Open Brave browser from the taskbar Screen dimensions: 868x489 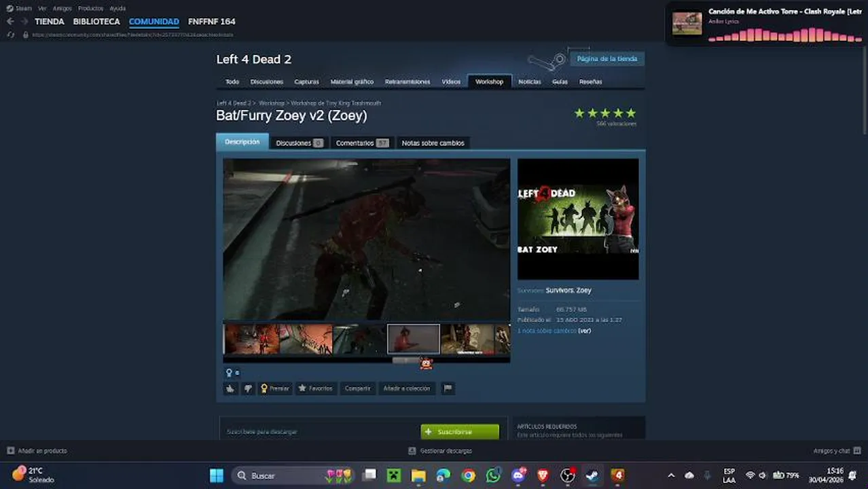pyautogui.click(x=543, y=475)
